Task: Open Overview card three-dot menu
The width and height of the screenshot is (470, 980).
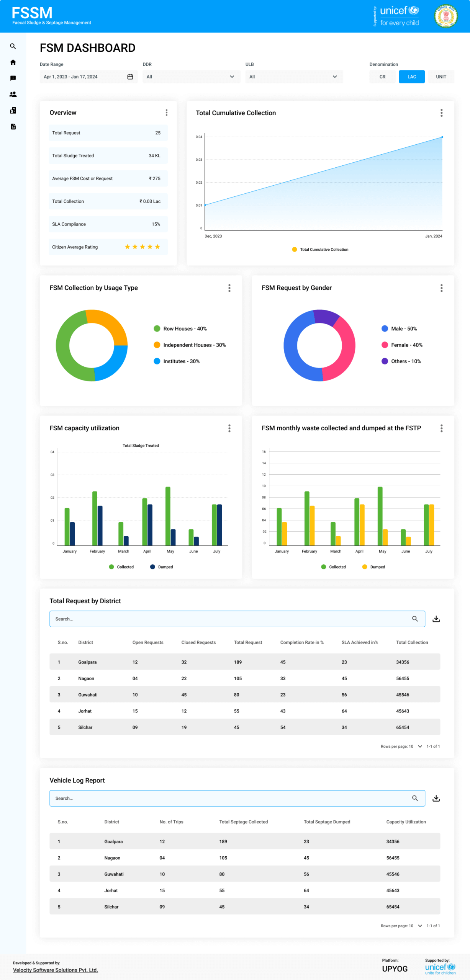Action: (x=166, y=113)
